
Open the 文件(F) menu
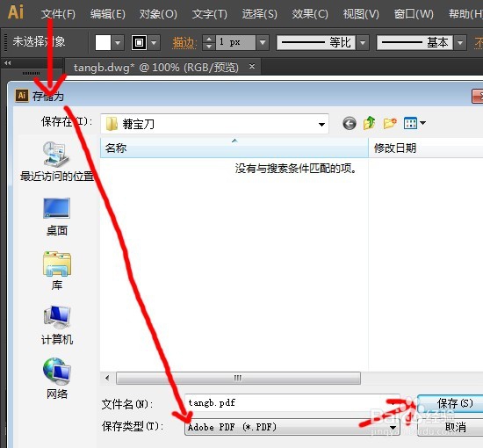(58, 13)
